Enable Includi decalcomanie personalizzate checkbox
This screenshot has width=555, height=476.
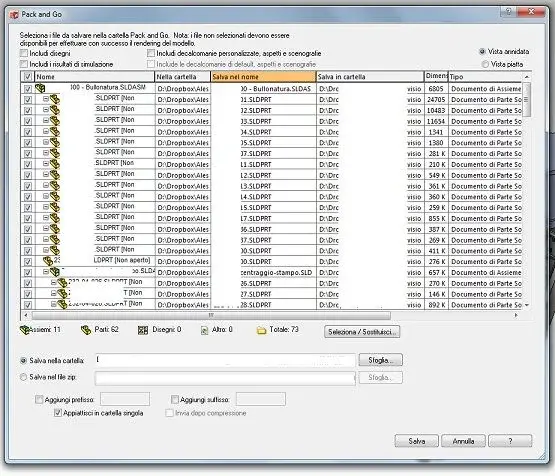point(151,53)
